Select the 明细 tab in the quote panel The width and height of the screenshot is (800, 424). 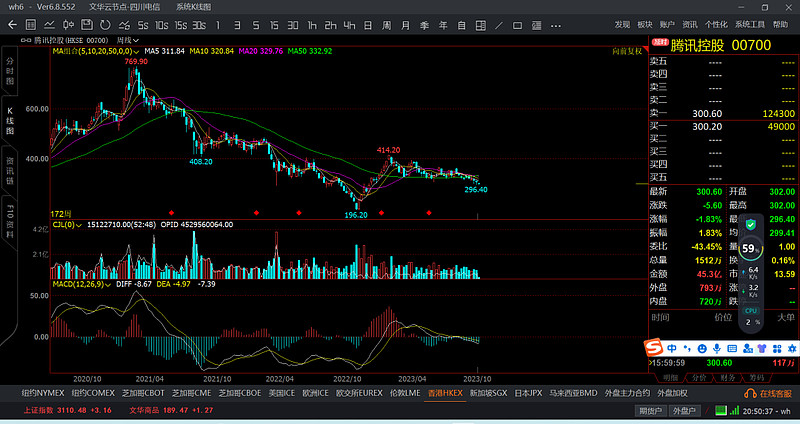(670, 378)
